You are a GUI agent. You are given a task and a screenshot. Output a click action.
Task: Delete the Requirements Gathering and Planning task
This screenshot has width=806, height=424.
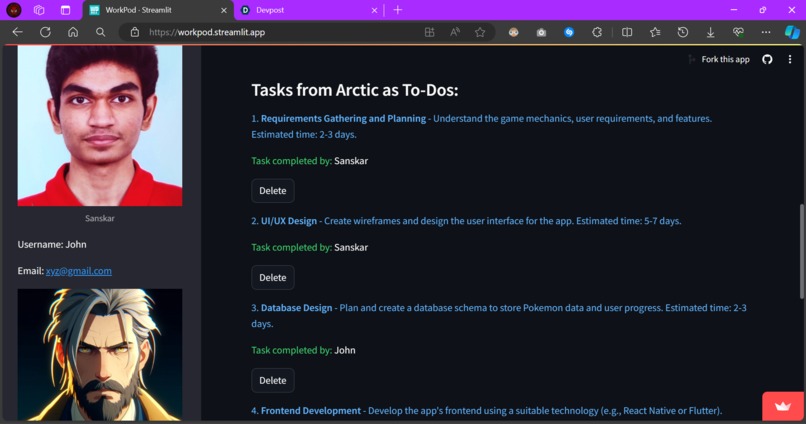click(x=272, y=191)
